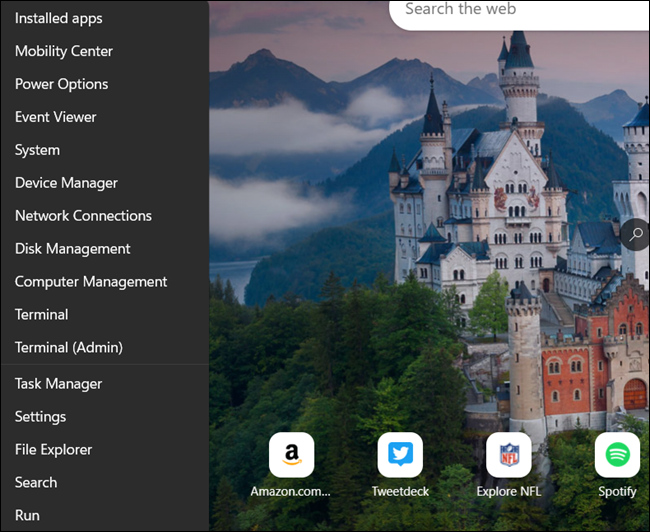Select Mobility Center menu entry
650x532 pixels.
tap(64, 51)
